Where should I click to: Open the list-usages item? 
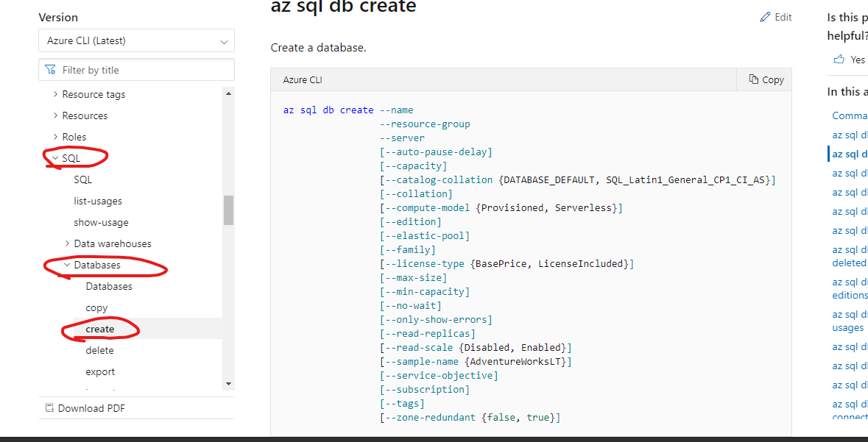[98, 201]
